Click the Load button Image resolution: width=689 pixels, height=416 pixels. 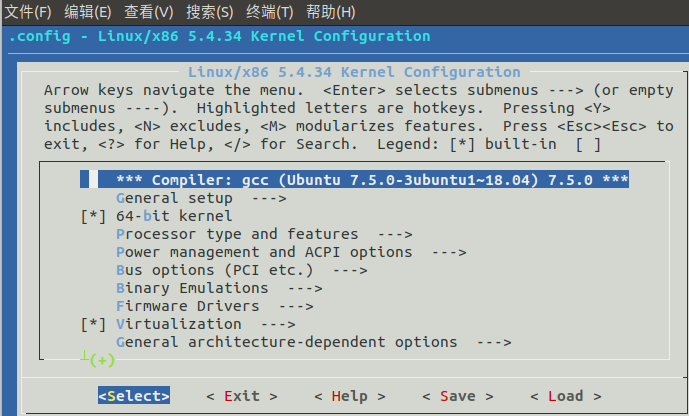click(566, 396)
